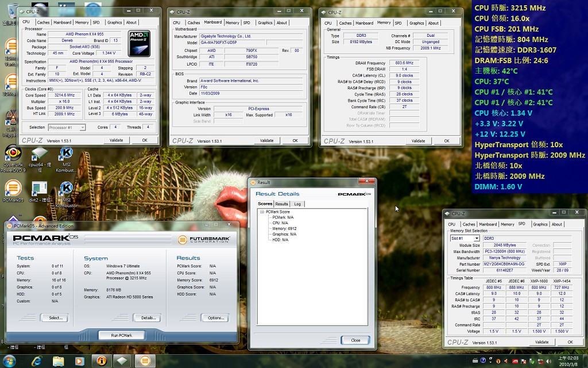The image size is (588, 368).
Task: Click the Result window title icon
Action: pos(253,182)
